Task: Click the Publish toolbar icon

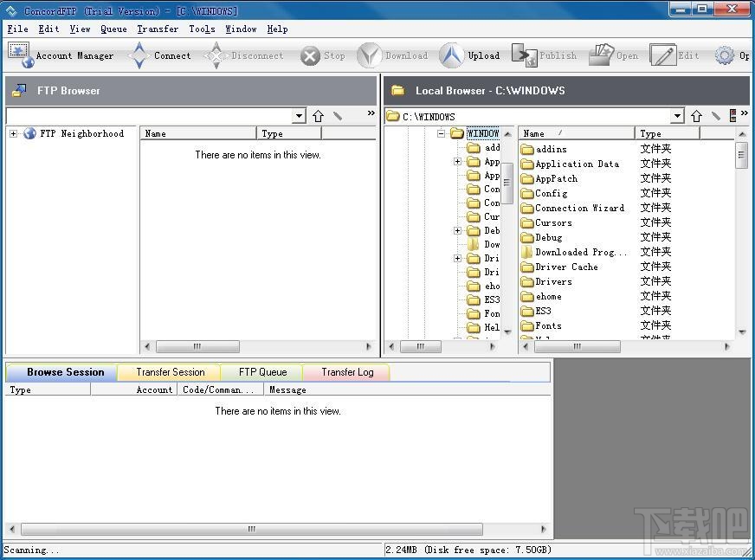Action: pos(524,55)
